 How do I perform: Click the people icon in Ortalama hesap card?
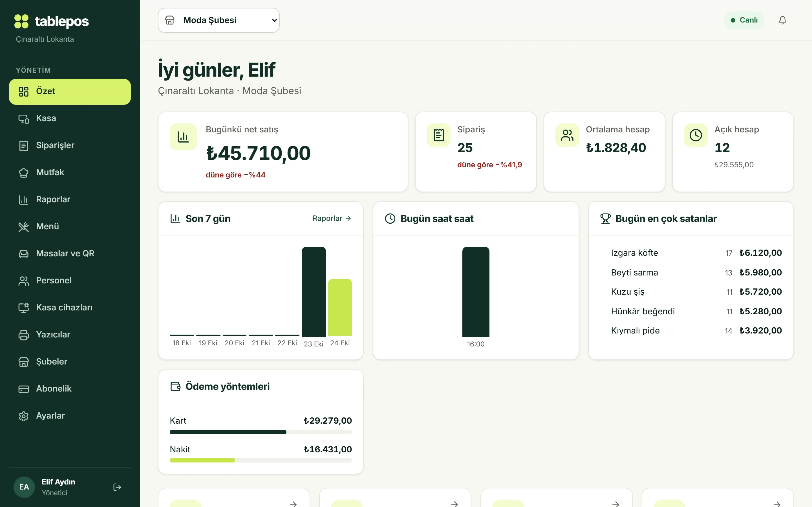click(x=567, y=135)
